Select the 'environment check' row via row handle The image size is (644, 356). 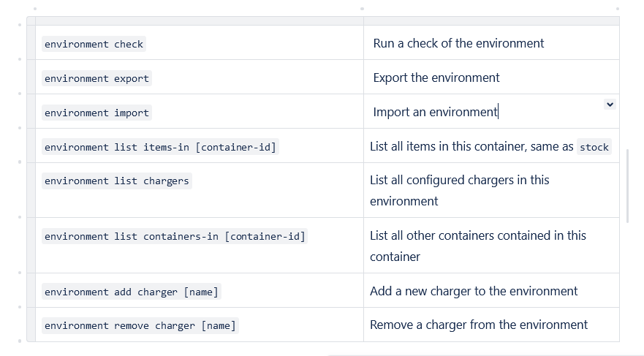(x=31, y=42)
